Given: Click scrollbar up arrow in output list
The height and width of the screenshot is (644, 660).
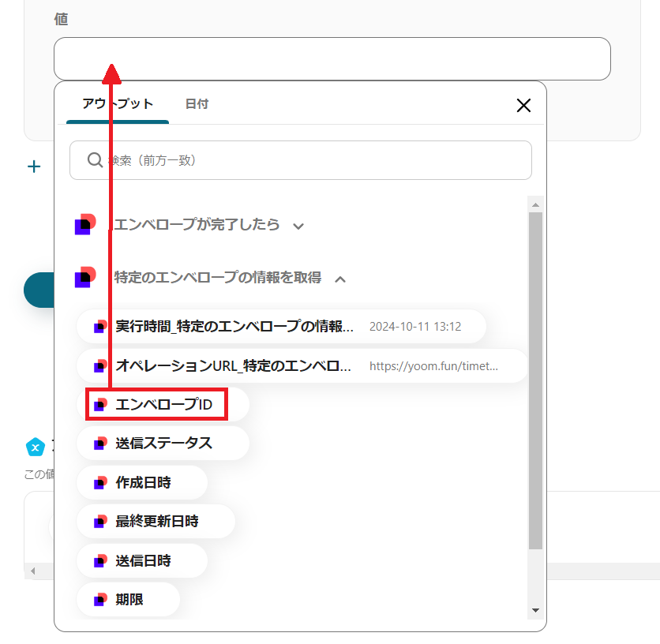Looking at the screenshot, I should (535, 205).
